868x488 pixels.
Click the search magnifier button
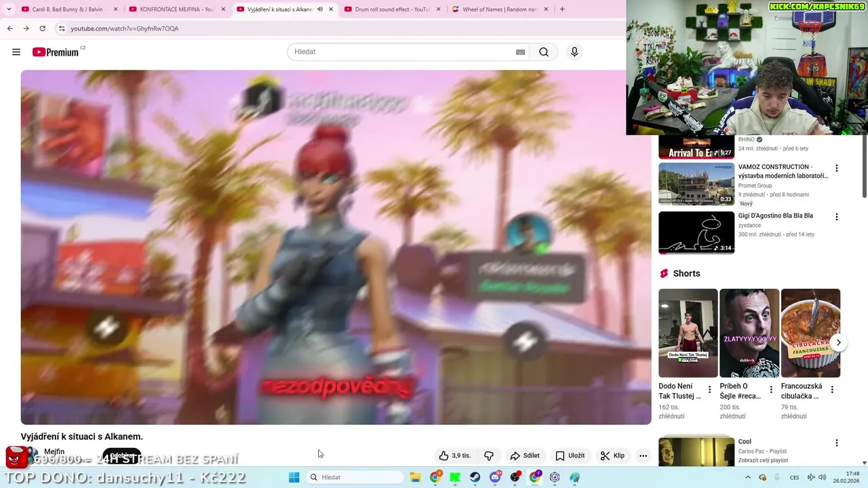tap(544, 52)
